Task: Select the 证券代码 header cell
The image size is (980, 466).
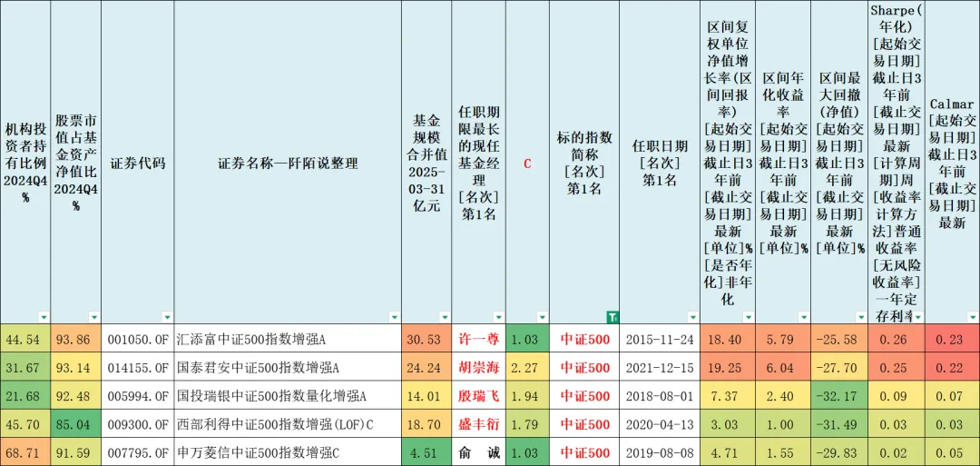Action: [x=138, y=162]
